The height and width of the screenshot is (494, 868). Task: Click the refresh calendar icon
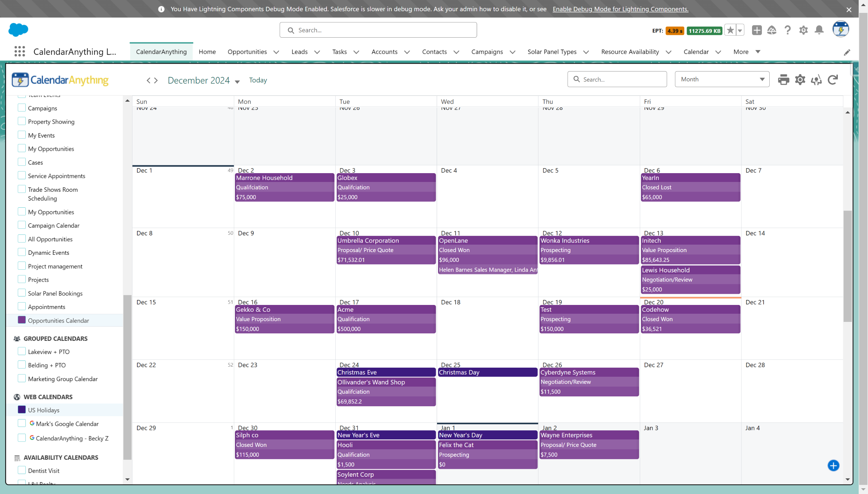coord(833,80)
